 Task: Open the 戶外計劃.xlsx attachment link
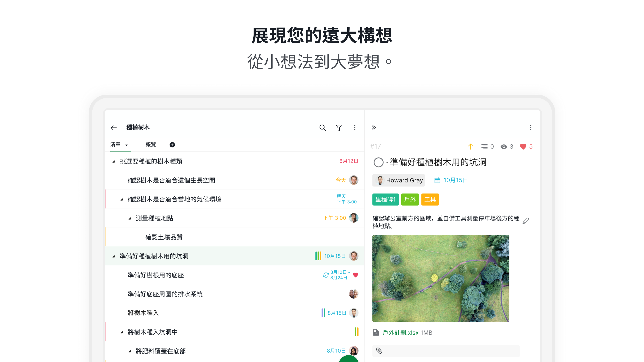click(x=400, y=332)
